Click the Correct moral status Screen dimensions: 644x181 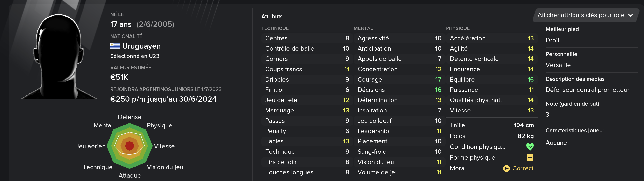point(523,168)
